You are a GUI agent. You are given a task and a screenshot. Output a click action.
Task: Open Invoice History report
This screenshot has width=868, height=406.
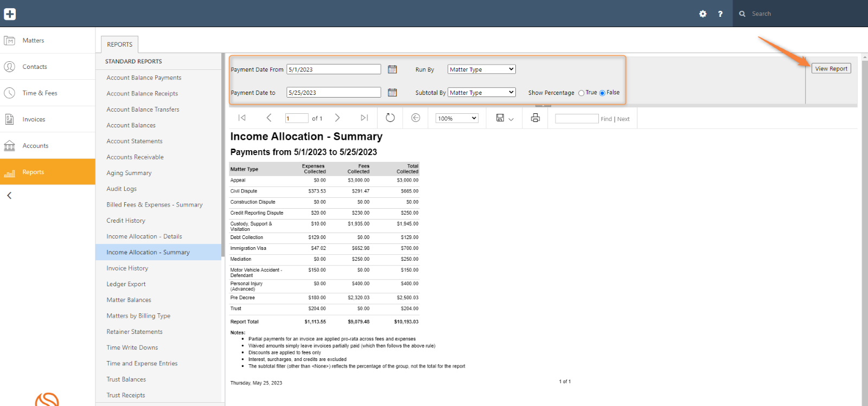point(127,268)
